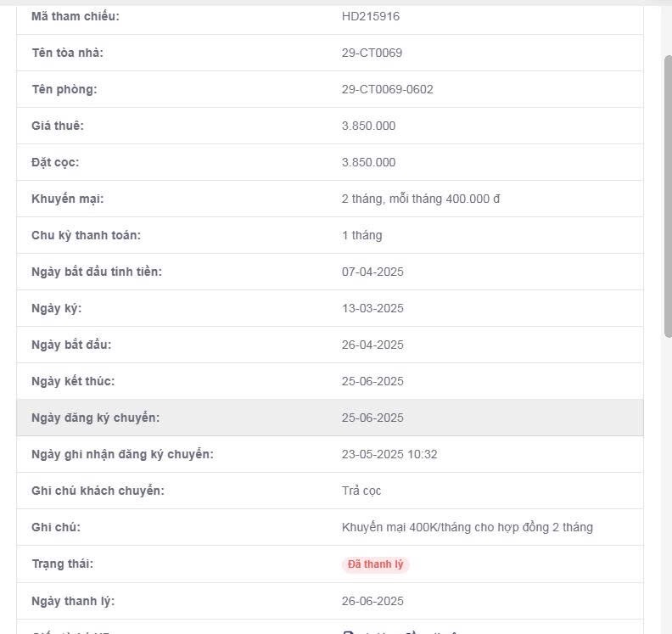Click the highlighted "Ngày đăng ký chuyển" row label

click(95, 418)
